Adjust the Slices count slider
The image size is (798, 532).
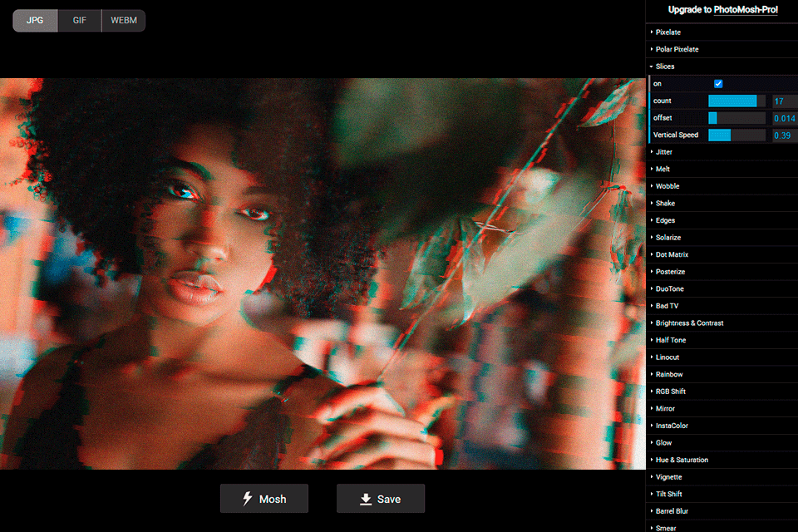coord(736,101)
